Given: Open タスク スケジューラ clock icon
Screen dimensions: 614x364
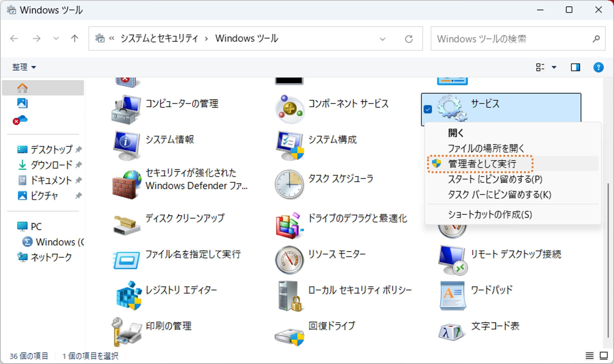Looking at the screenshot, I should pos(289,184).
